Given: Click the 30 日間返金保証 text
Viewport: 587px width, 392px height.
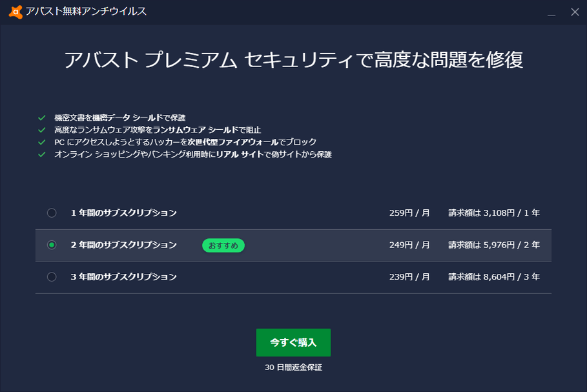Looking at the screenshot, I should (293, 367).
